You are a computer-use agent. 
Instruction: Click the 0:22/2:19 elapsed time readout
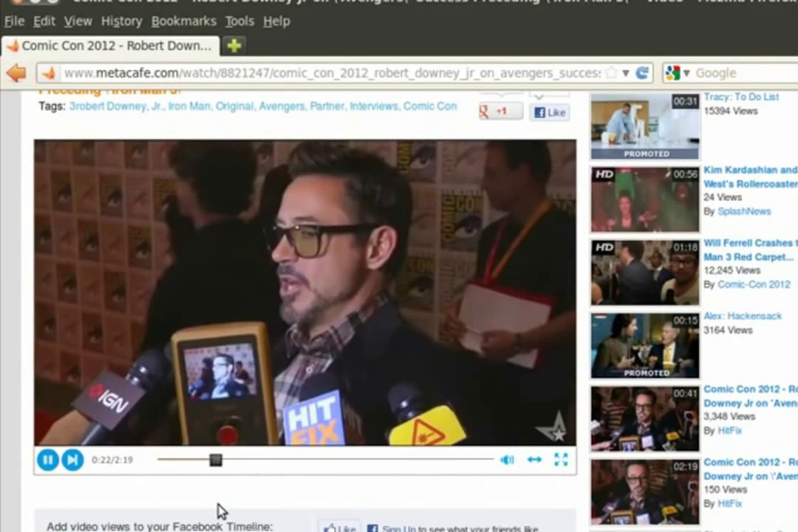coord(112,460)
